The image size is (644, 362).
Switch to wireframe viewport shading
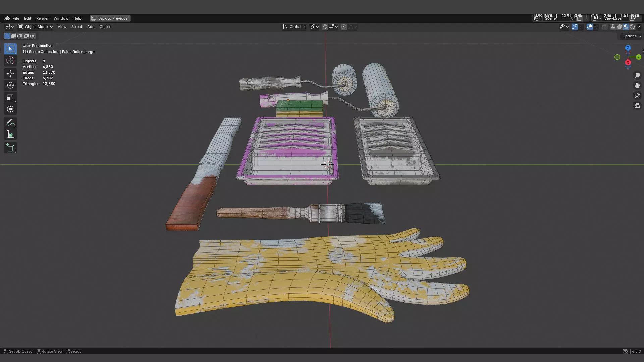click(x=613, y=27)
